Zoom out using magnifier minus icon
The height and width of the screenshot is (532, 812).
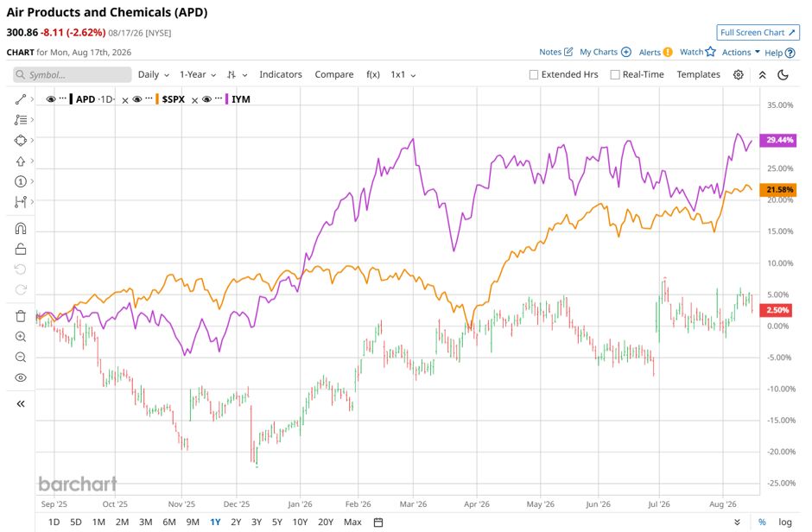click(20, 357)
